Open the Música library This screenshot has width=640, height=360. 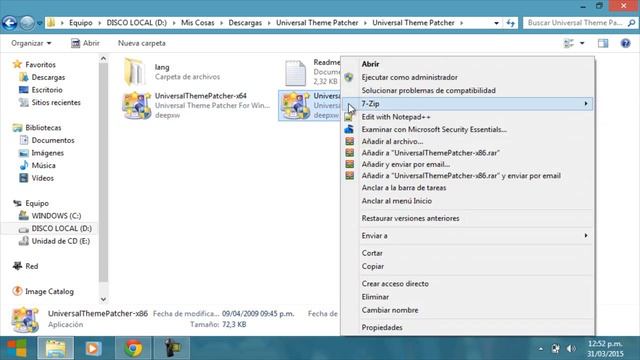43,166
